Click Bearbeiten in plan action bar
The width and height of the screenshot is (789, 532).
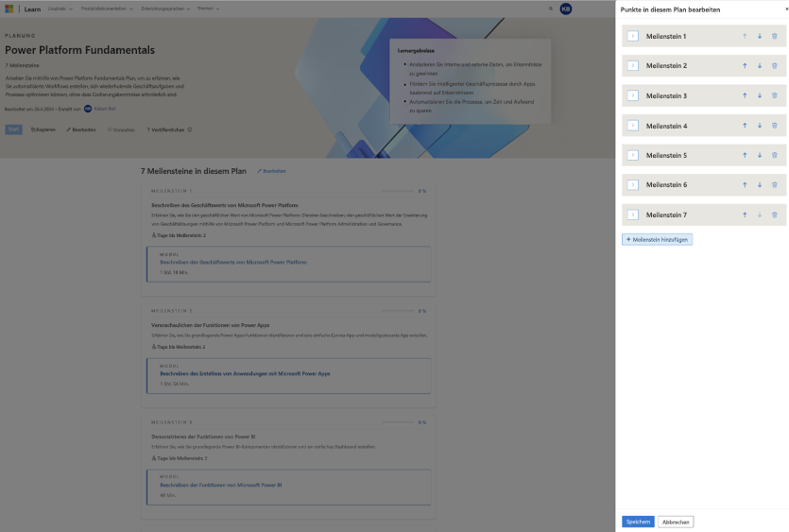pos(81,129)
